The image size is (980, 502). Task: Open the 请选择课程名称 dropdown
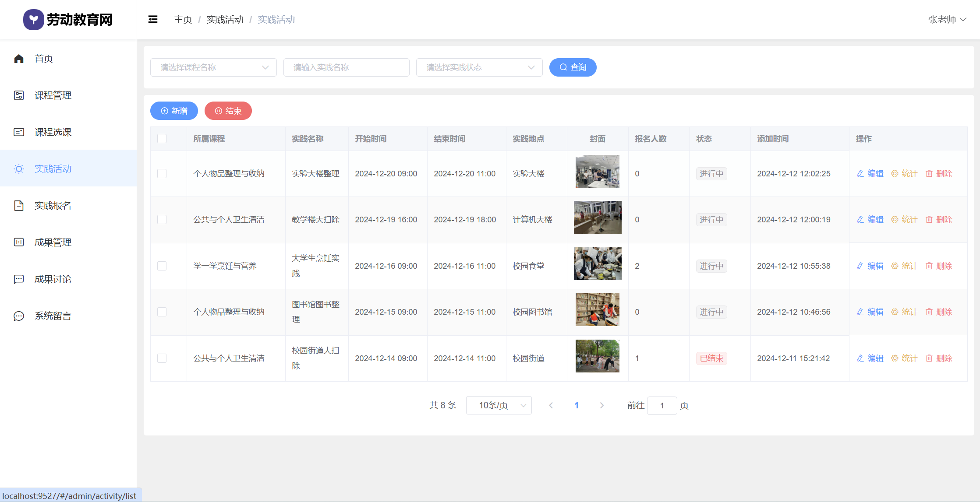pyautogui.click(x=213, y=67)
